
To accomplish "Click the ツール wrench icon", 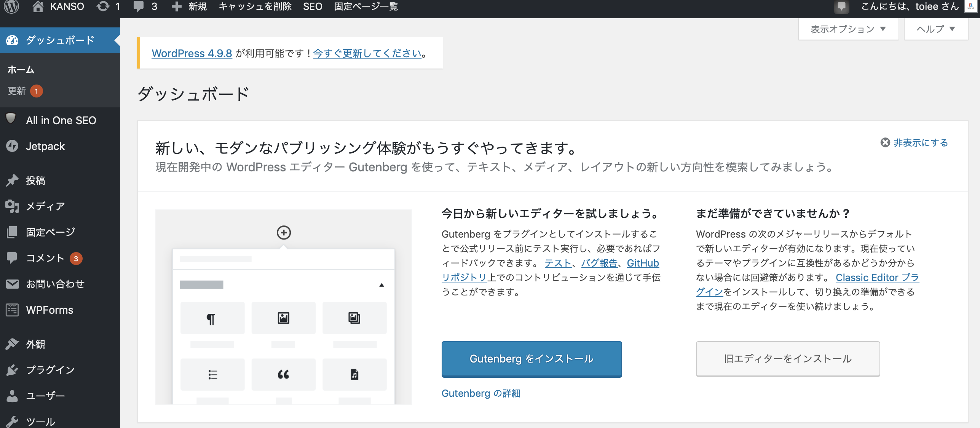I will point(12,422).
